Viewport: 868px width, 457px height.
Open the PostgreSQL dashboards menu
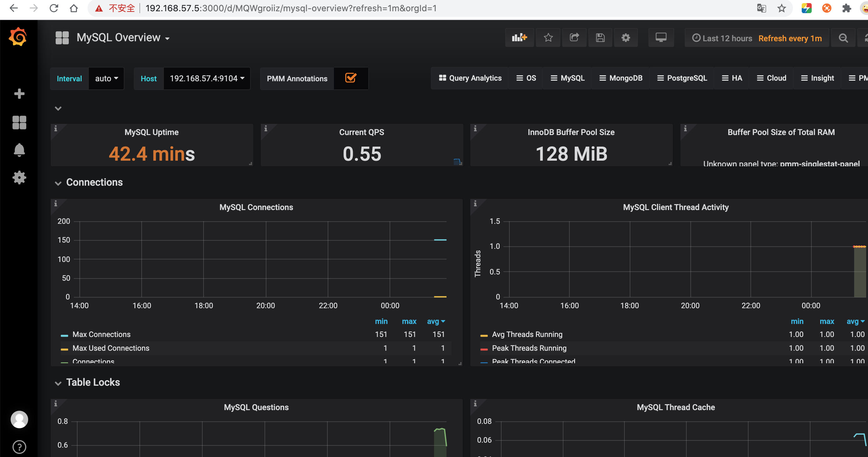pos(682,78)
